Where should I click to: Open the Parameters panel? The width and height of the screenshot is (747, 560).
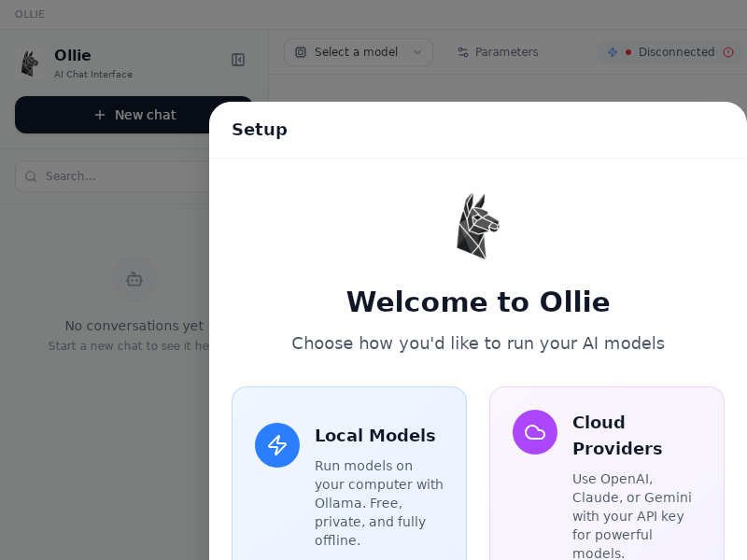[x=498, y=52]
